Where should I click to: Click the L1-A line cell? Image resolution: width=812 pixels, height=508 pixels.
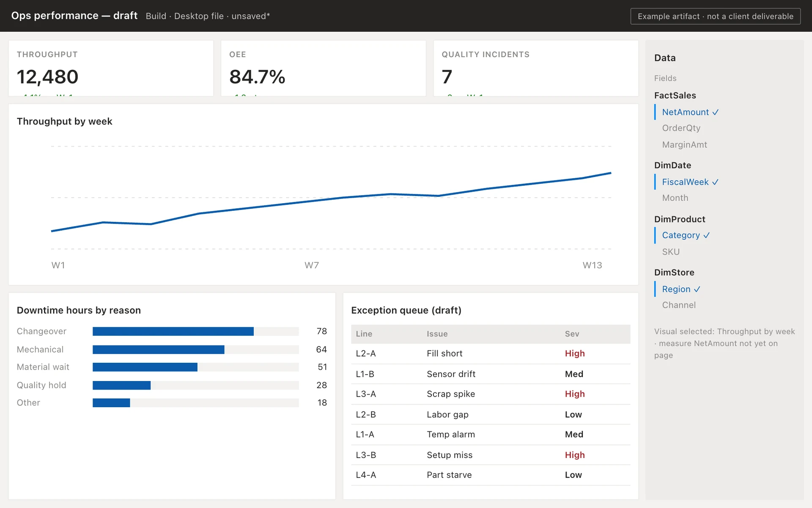coord(365,435)
